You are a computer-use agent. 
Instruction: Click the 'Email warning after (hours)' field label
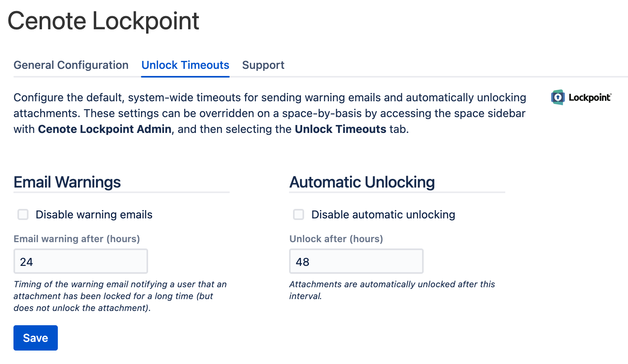[77, 239]
